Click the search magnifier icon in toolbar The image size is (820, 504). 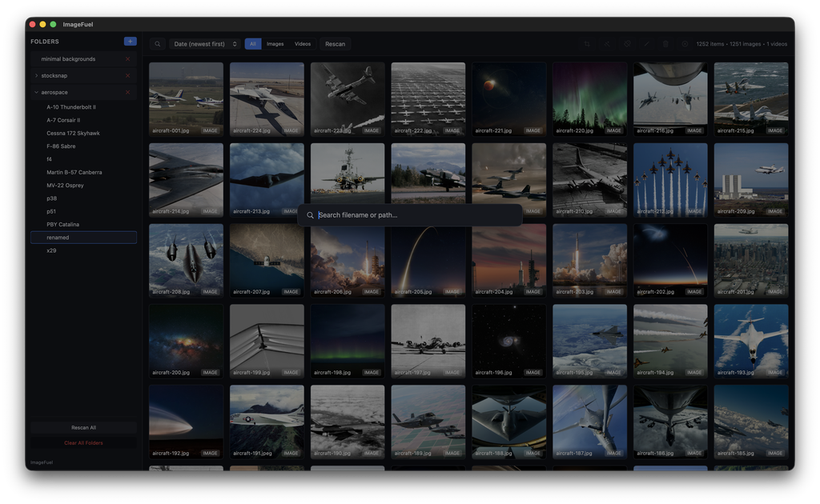click(158, 44)
